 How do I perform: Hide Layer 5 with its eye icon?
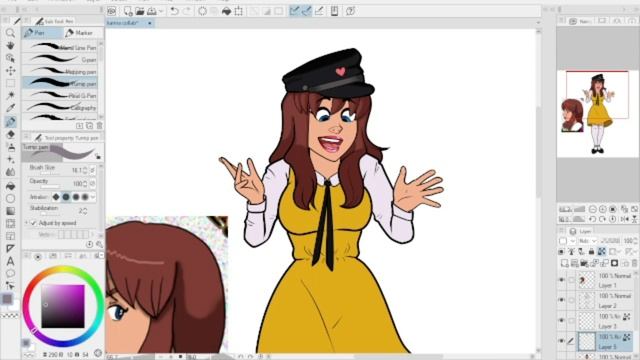click(x=562, y=341)
